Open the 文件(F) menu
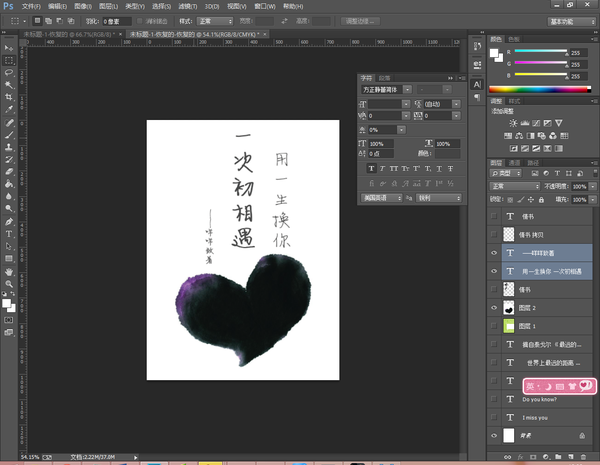The height and width of the screenshot is (465, 600). (31, 7)
